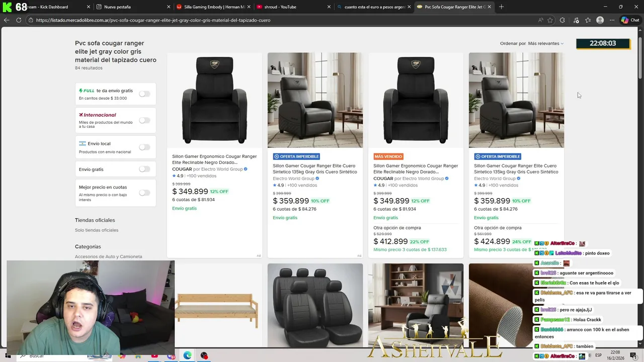The width and height of the screenshot is (644, 362).
Task: Open the car seat covers product image
Action: [315, 305]
